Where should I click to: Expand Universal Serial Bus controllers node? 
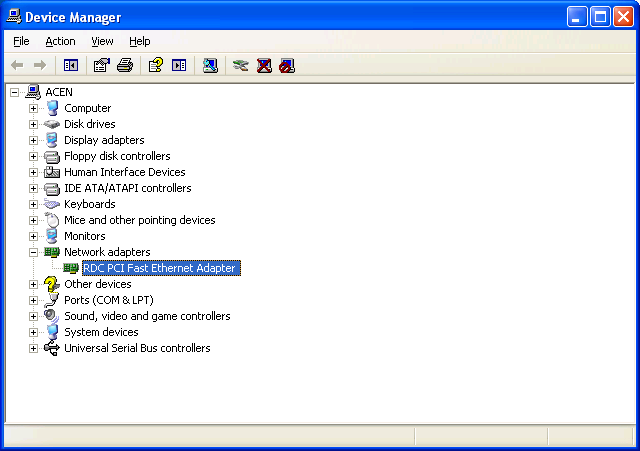click(33, 349)
